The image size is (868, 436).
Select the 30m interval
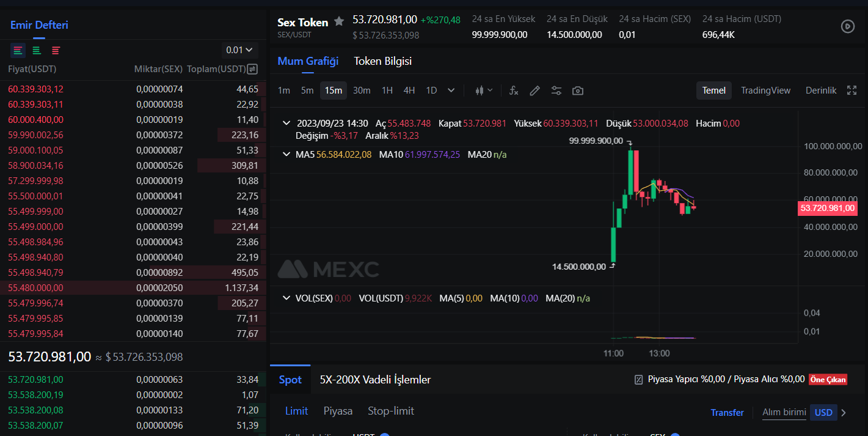tap(362, 91)
